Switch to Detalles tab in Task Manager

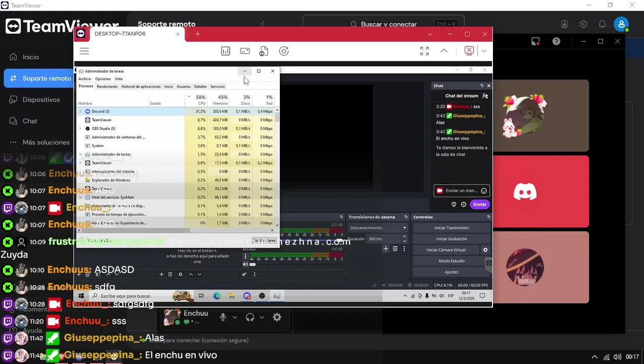(201, 86)
